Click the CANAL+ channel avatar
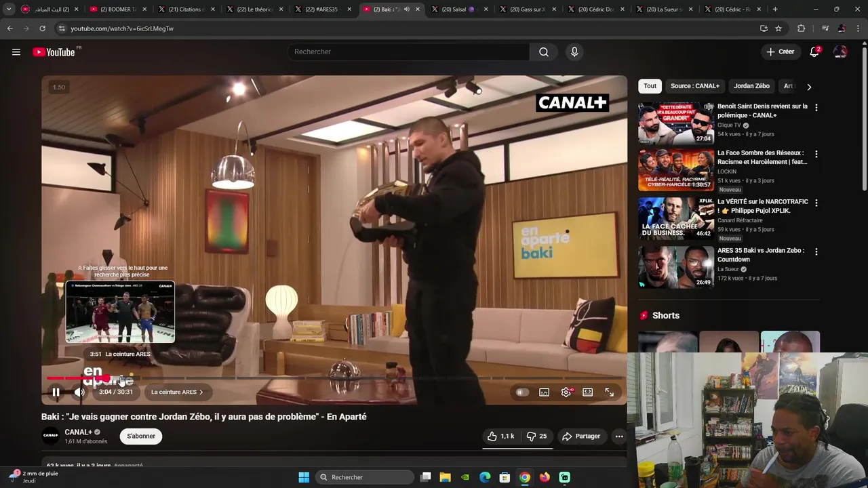 pyautogui.click(x=51, y=436)
